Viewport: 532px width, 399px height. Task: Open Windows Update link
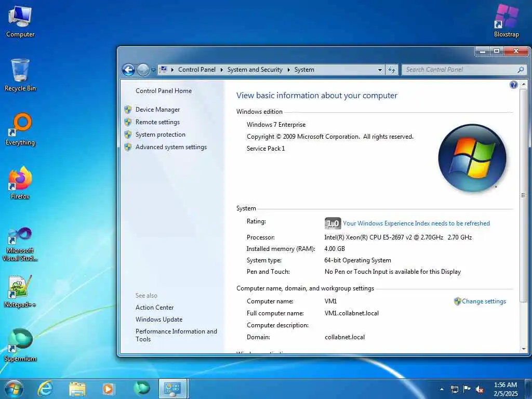(x=159, y=320)
